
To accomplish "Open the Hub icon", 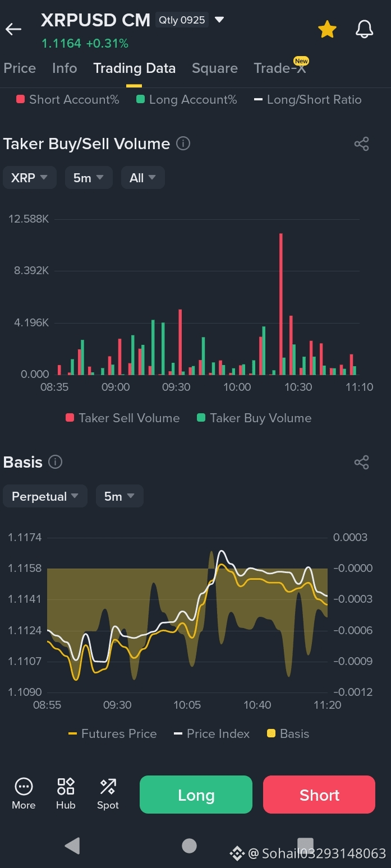I will pyautogui.click(x=66, y=793).
